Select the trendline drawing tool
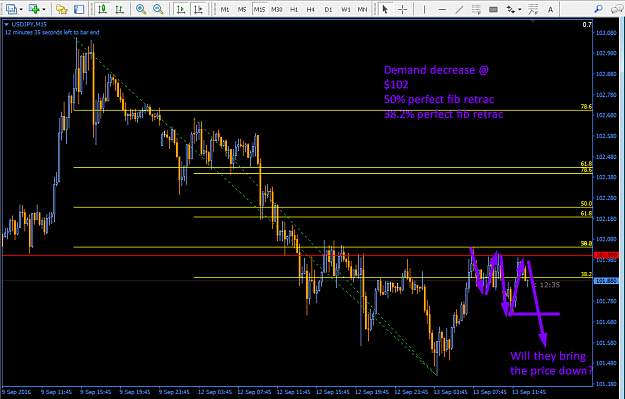The width and height of the screenshot is (625, 399). pyautogui.click(x=459, y=9)
